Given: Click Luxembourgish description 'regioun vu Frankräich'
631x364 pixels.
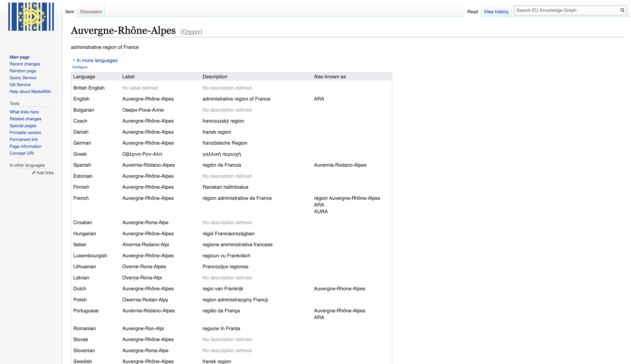Looking at the screenshot, I should (x=227, y=256).
